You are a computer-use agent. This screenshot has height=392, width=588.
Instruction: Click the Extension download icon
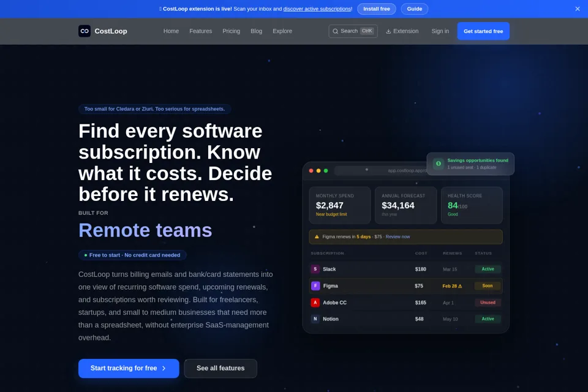click(x=388, y=31)
